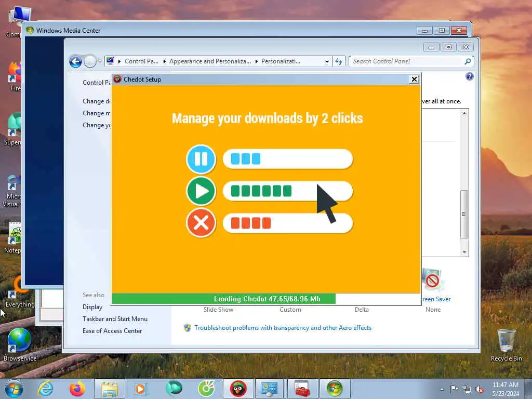Open Windows Explorer from the taskbar
The image size is (532, 399).
coord(109,389)
